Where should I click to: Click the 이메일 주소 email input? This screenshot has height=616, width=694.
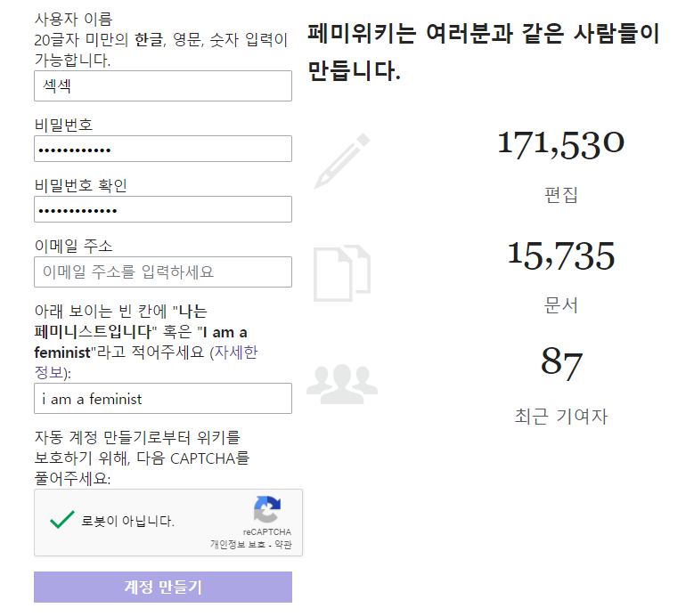163,272
